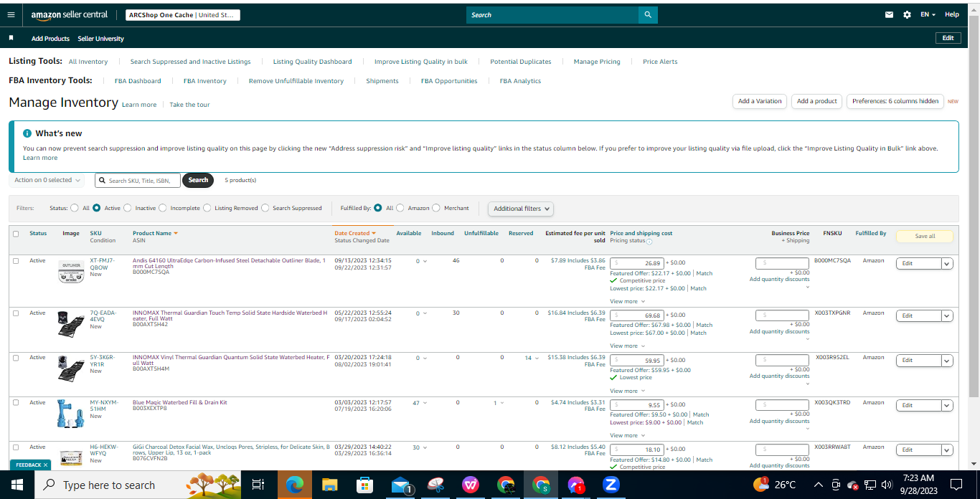980x499 pixels.
Task: Open the Mail app on taskbar
Action: pos(401,485)
